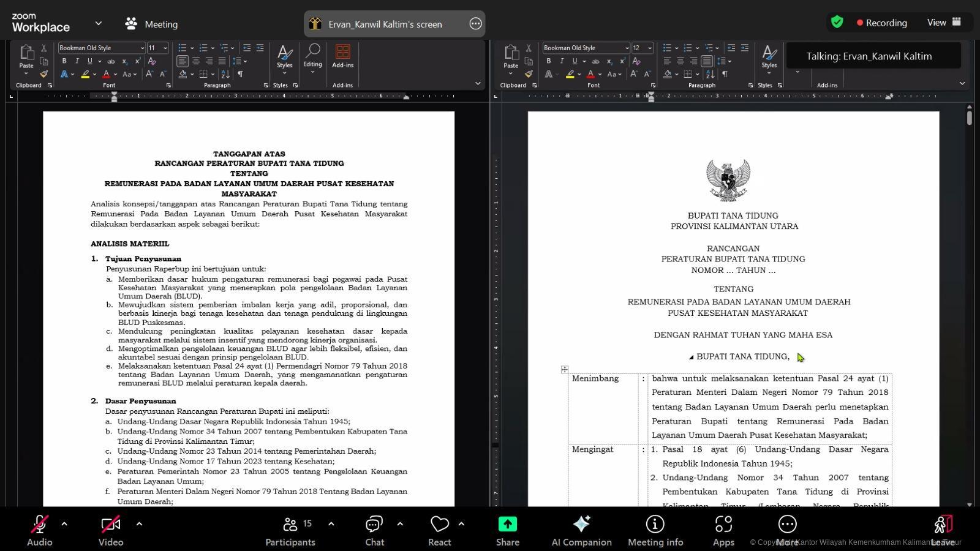
Task: Select the Format Painter icon
Action: [x=43, y=73]
